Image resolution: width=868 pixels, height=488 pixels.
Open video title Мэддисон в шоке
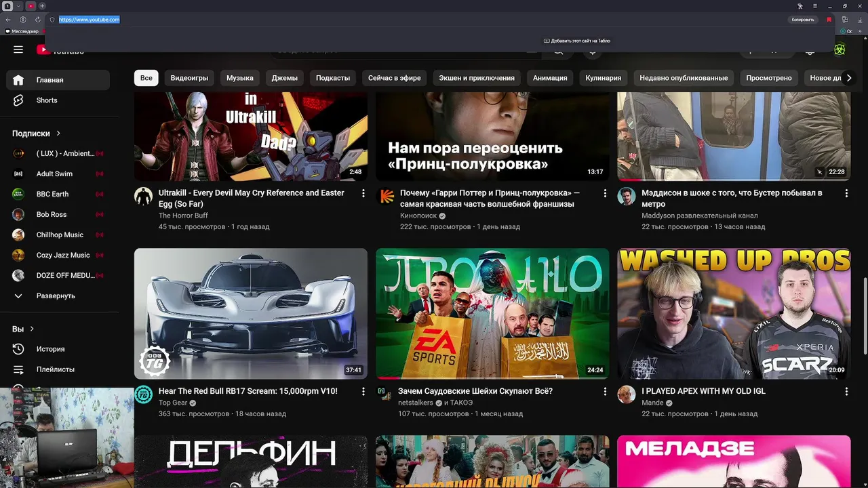point(732,199)
